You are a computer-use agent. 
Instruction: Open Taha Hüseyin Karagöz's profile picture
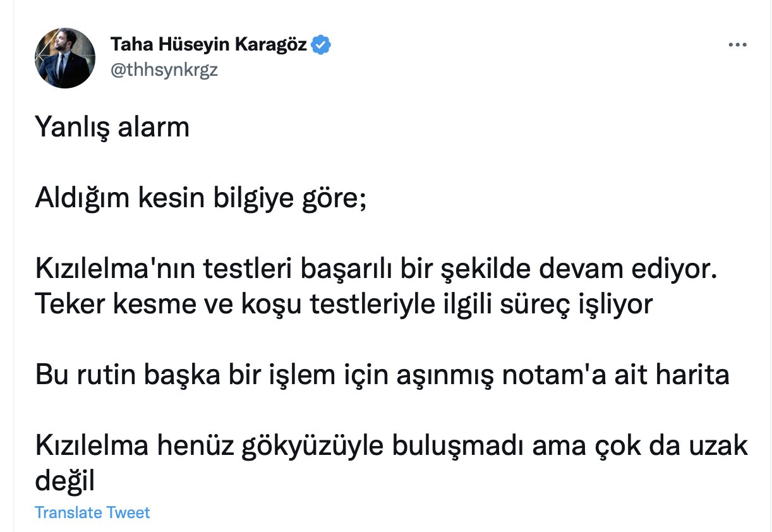coord(65,58)
